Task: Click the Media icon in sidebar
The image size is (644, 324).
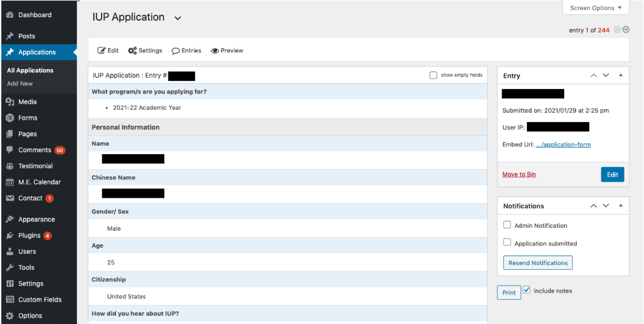Action: pyautogui.click(x=10, y=102)
